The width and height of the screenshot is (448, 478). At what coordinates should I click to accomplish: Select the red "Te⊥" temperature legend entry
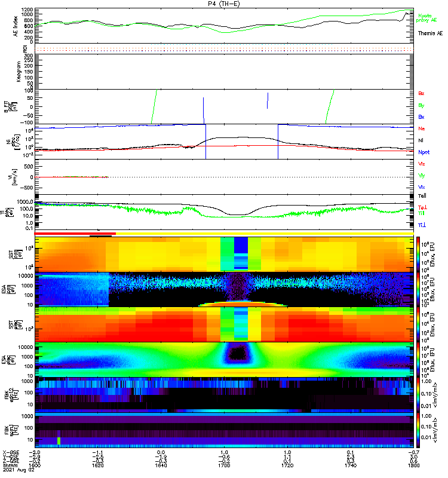point(422,207)
